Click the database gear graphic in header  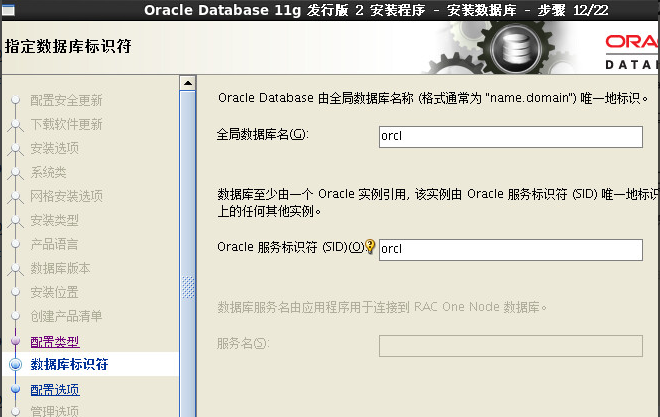[x=516, y=48]
